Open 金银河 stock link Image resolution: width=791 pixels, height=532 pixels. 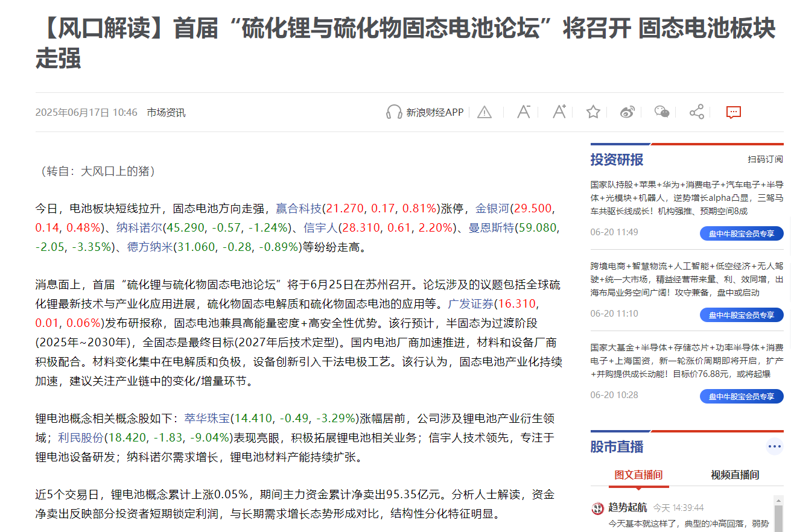pos(492,209)
